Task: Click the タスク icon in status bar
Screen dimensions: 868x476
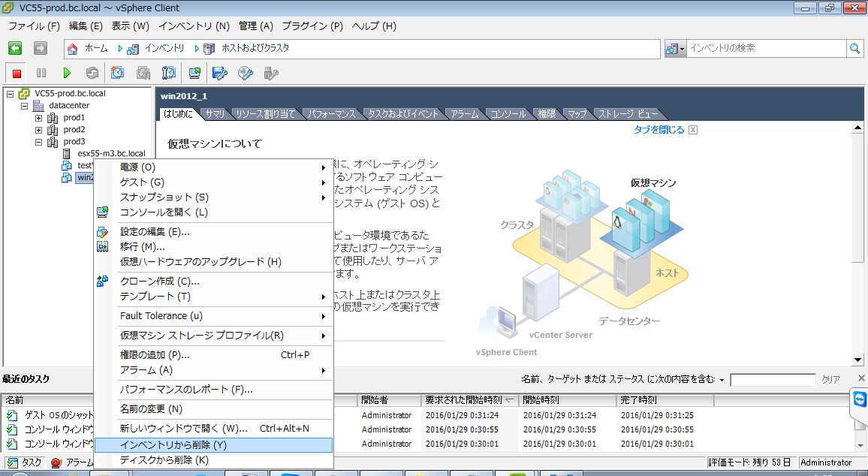Action: pyautogui.click(x=12, y=462)
